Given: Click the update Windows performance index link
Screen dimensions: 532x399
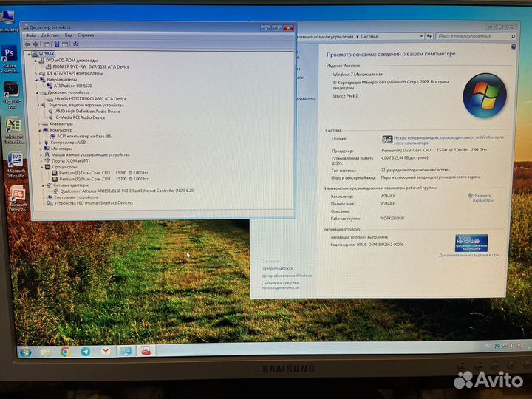Looking at the screenshot, I should pyautogui.click(x=449, y=140).
